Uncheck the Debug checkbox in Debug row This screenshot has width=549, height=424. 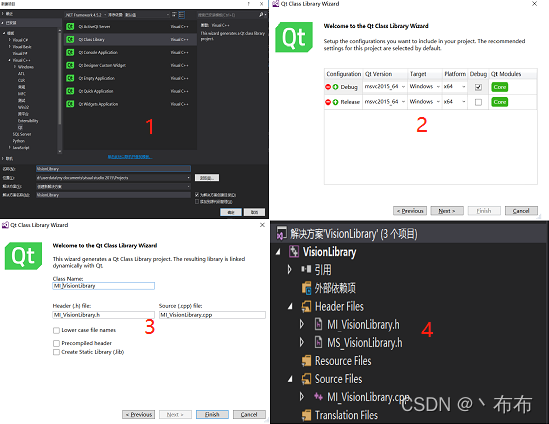coord(478,87)
